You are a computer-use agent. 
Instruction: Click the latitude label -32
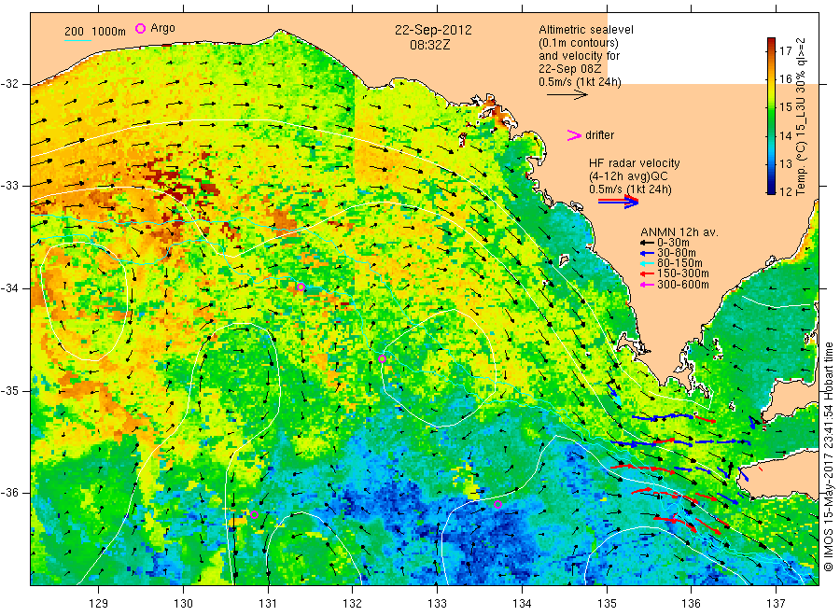point(10,84)
